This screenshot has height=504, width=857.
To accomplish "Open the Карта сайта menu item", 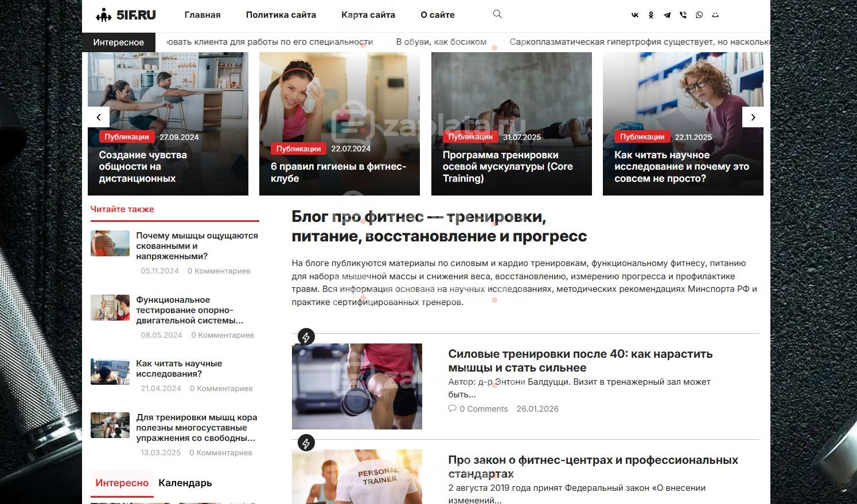I will (368, 15).
